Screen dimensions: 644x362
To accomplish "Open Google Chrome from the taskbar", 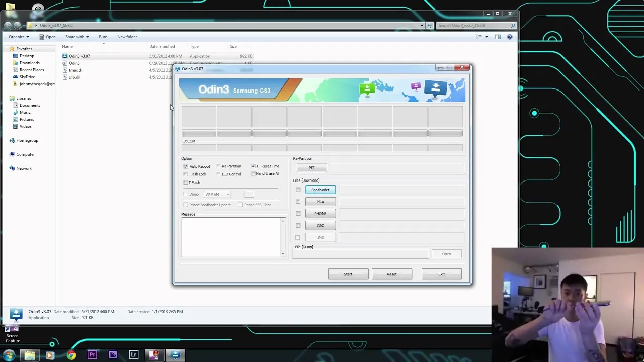I will [x=71, y=355].
